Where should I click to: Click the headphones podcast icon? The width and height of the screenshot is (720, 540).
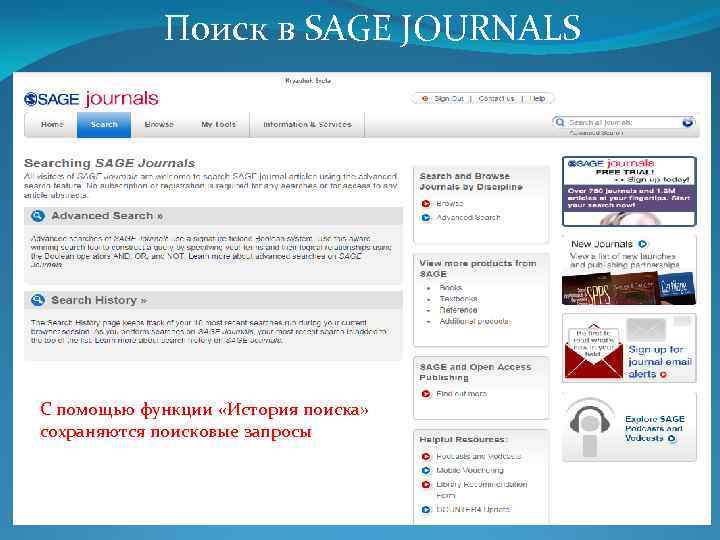pyautogui.click(x=590, y=428)
